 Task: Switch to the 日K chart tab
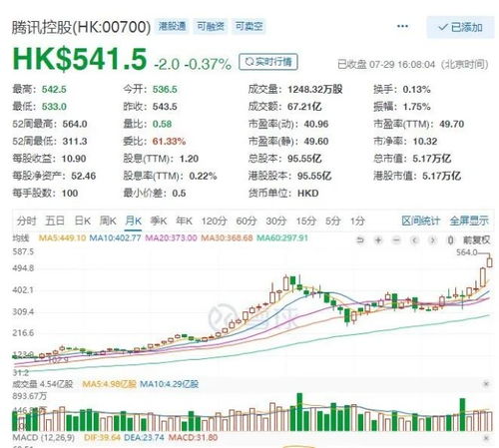pyautogui.click(x=83, y=221)
